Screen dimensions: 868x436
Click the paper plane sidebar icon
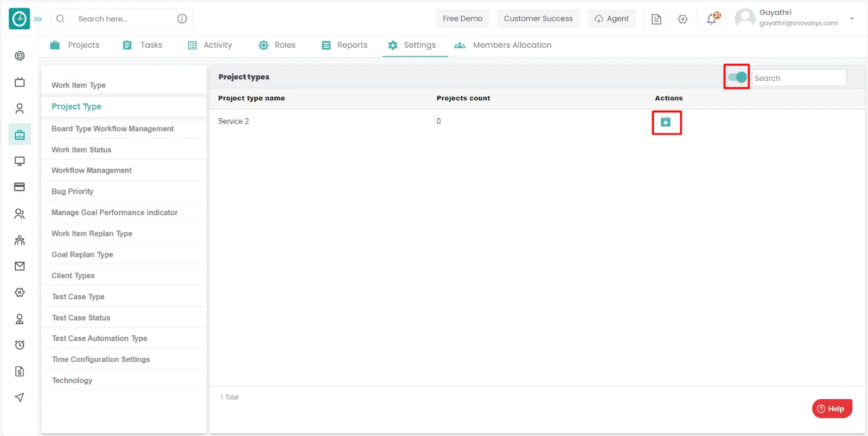20,397
